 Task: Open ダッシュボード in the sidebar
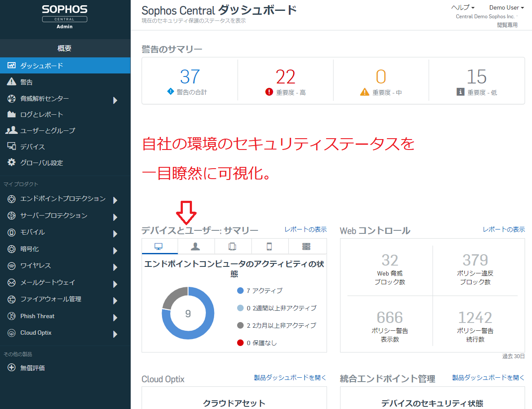coord(65,66)
